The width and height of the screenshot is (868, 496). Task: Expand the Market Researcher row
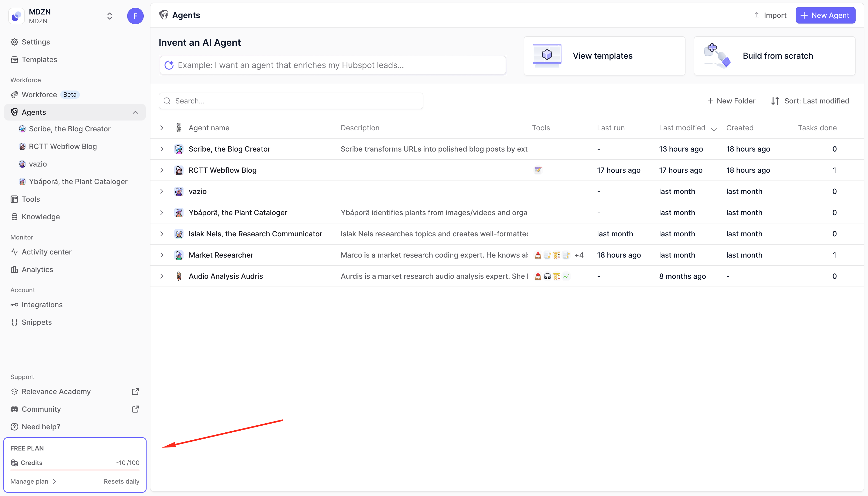162,255
